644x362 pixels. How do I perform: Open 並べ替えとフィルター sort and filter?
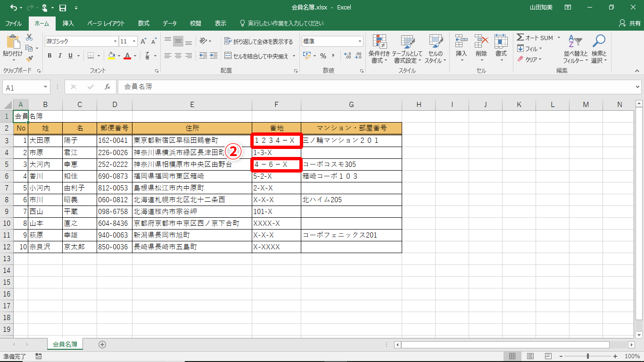click(x=575, y=49)
